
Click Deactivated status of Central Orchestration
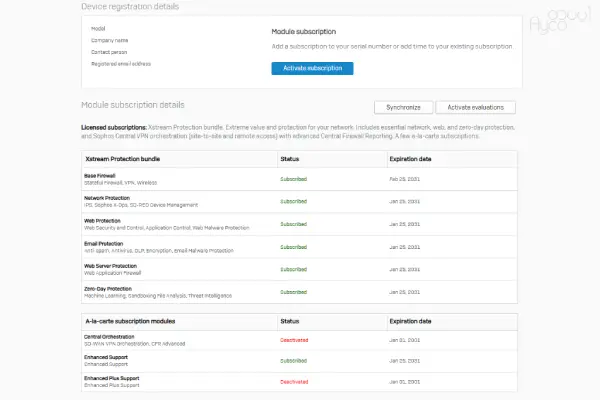[294, 340]
